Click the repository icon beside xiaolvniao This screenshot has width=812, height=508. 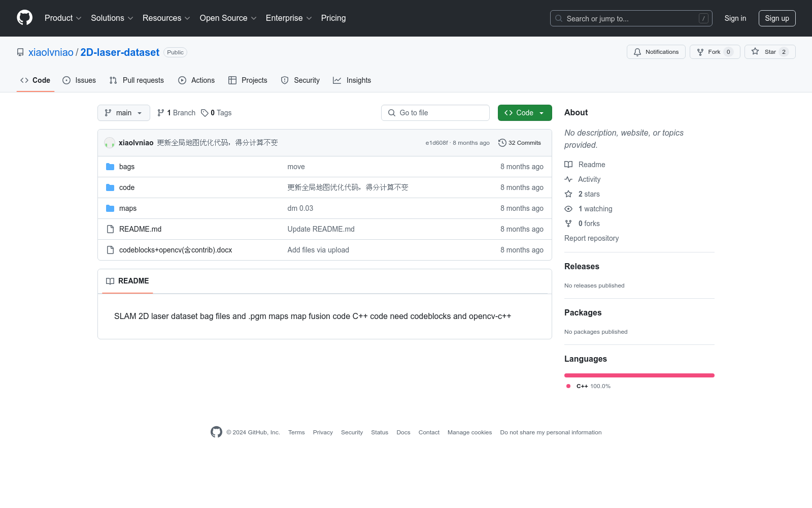20,52
